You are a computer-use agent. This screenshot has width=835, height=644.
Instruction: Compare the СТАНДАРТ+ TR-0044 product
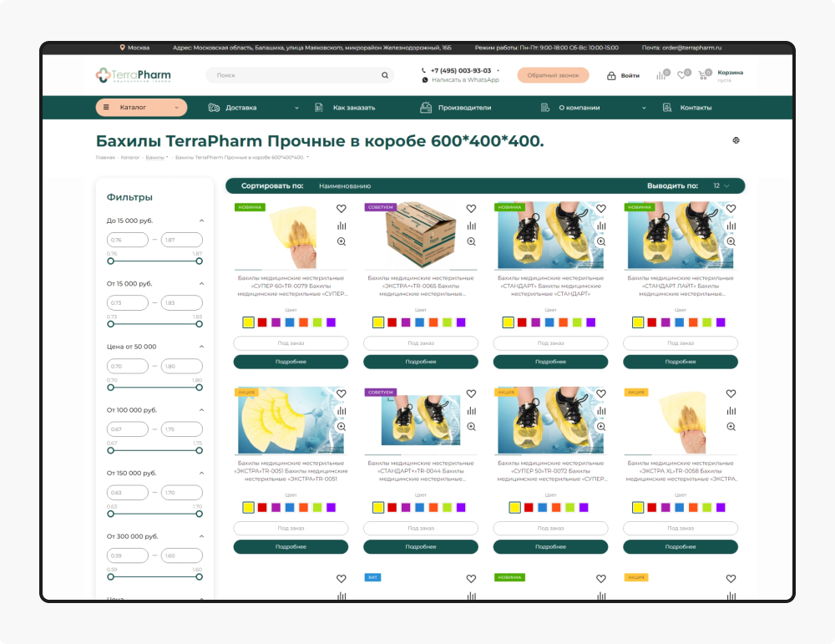(471, 411)
